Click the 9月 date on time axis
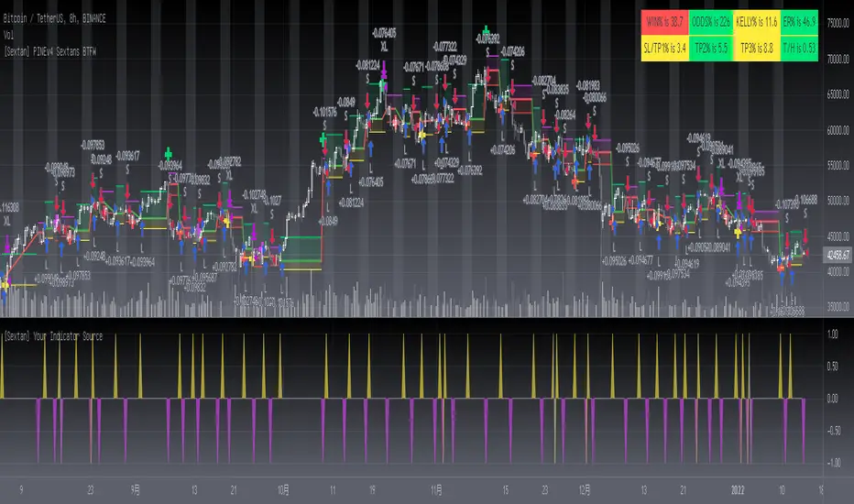This screenshot has height=504, width=854. pyautogui.click(x=135, y=490)
